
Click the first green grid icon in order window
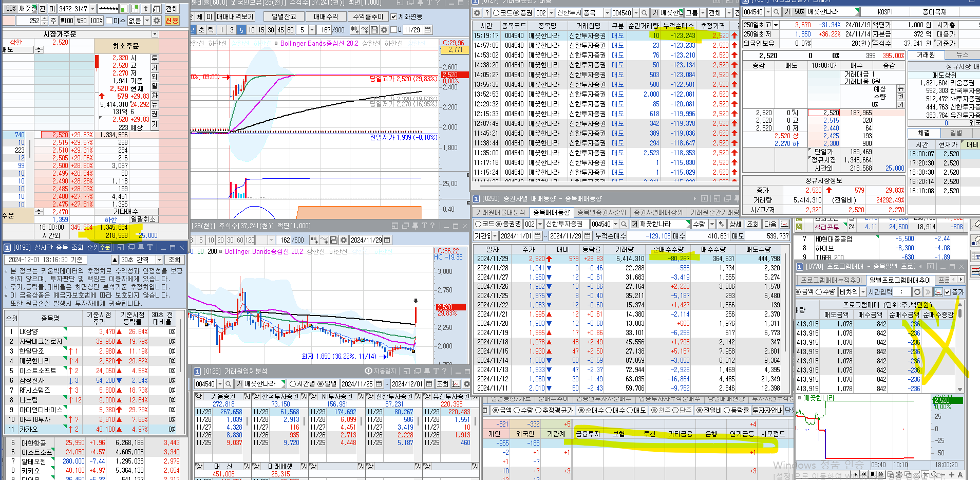[123, 9]
